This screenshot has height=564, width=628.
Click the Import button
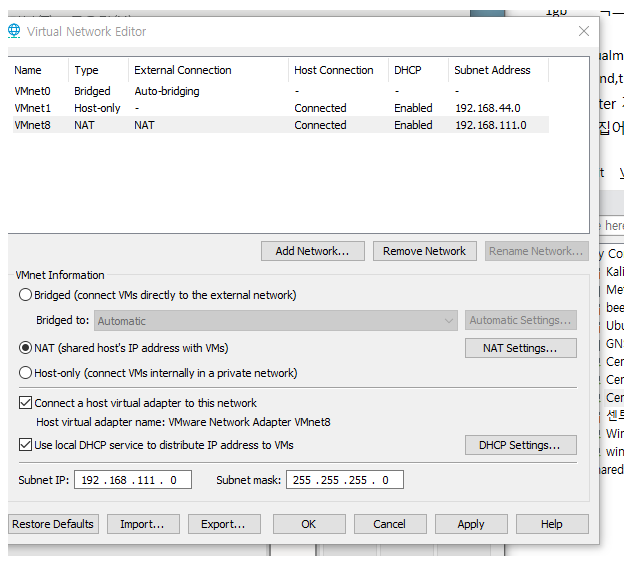(143, 524)
